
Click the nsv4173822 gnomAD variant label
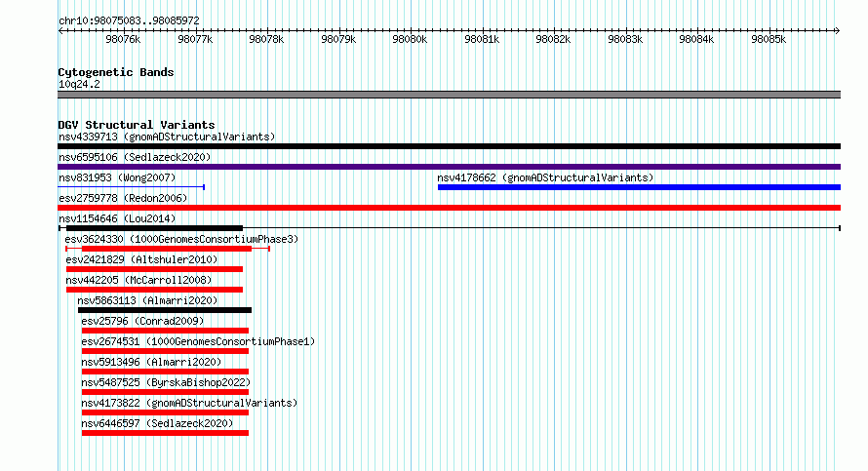(x=189, y=403)
